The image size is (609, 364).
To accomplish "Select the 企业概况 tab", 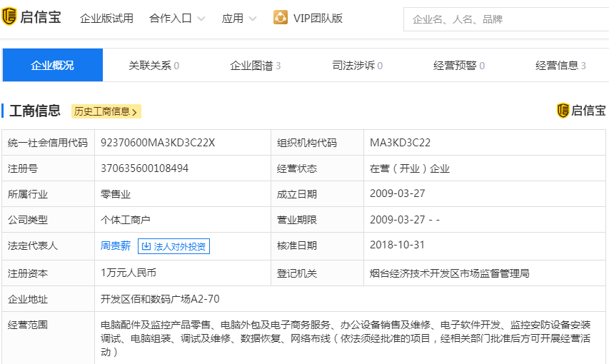I will pos(52,66).
